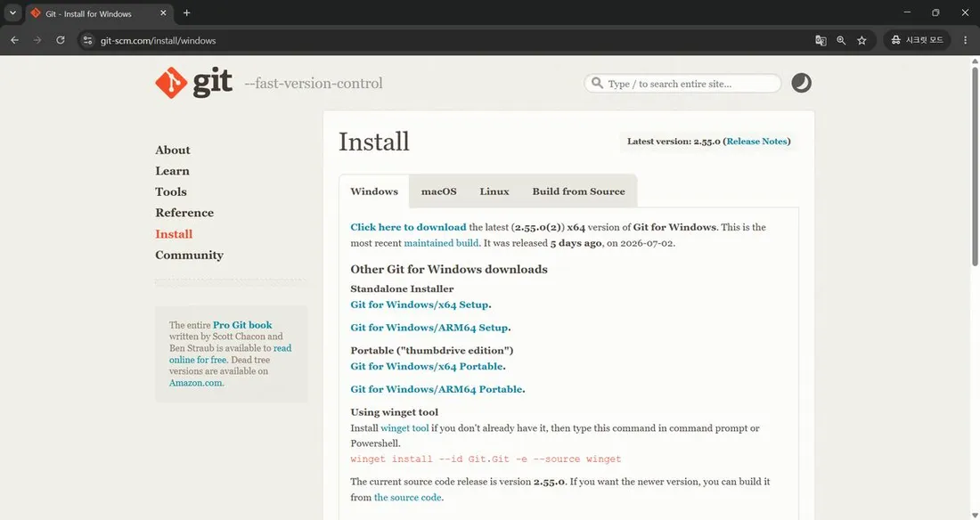This screenshot has height=520, width=980.
Task: Click the translate page icon
Action: (x=821, y=40)
